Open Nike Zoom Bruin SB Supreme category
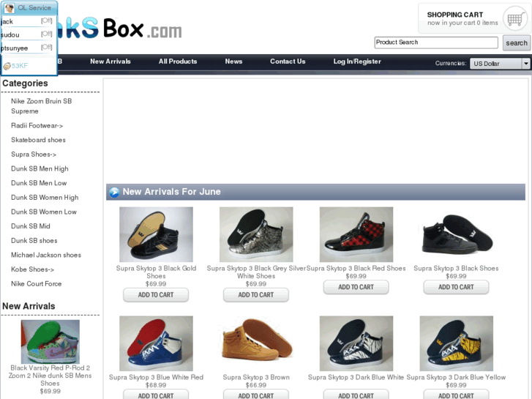Viewport: 532px width, 399px height. (42, 106)
